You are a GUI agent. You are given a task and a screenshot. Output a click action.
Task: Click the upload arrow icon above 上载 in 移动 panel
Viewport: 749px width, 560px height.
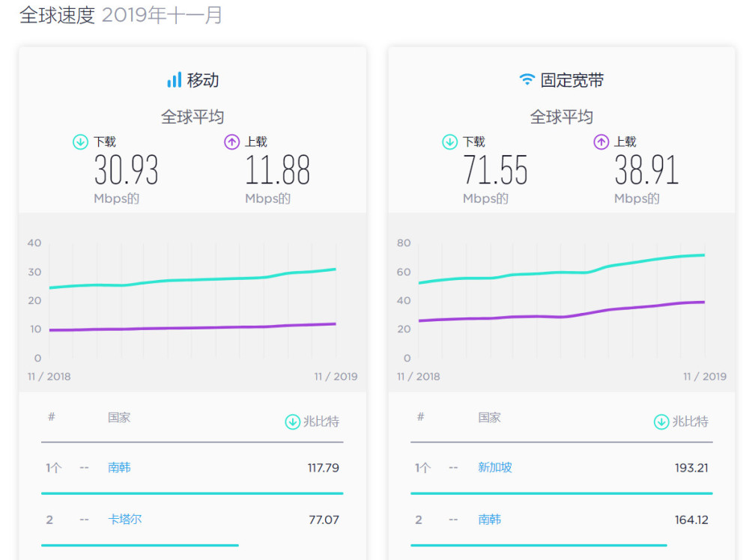231,141
